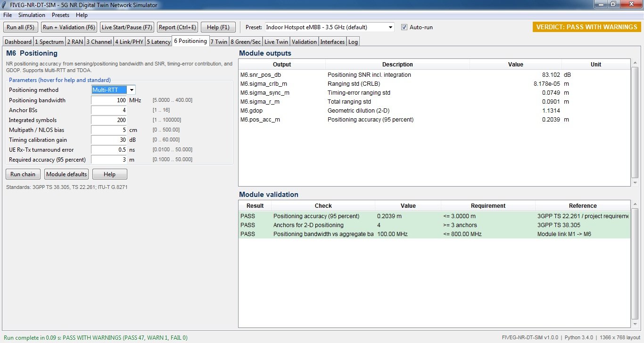This screenshot has height=343, width=644.
Task: Click the Run all (F5) button
Action: 21,27
